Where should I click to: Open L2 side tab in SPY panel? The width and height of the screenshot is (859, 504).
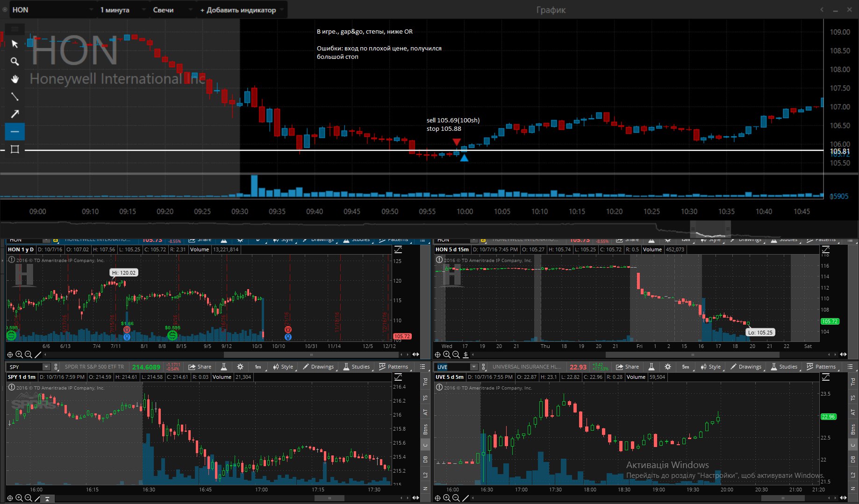pos(425,475)
